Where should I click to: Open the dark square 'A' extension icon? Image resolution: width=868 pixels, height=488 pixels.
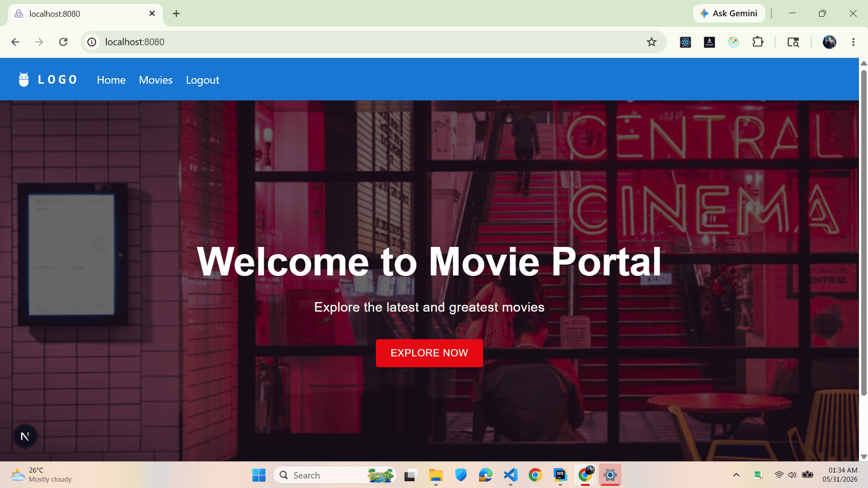click(x=709, y=42)
